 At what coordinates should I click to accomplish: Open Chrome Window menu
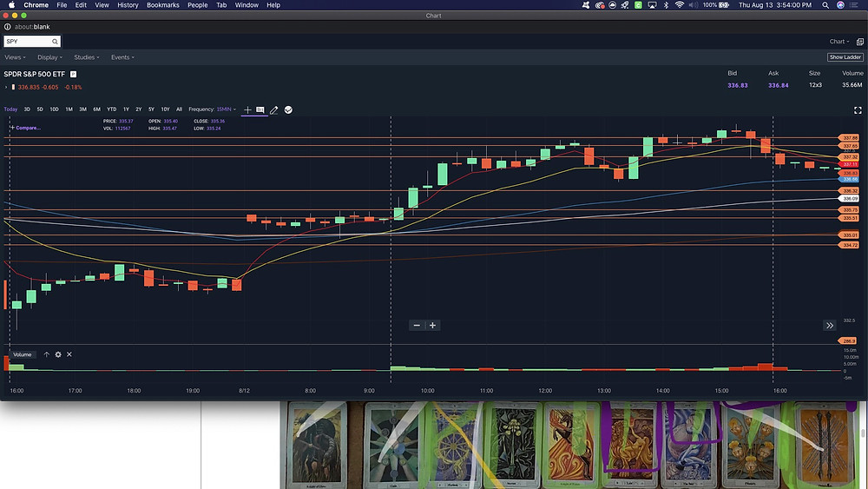(x=247, y=5)
